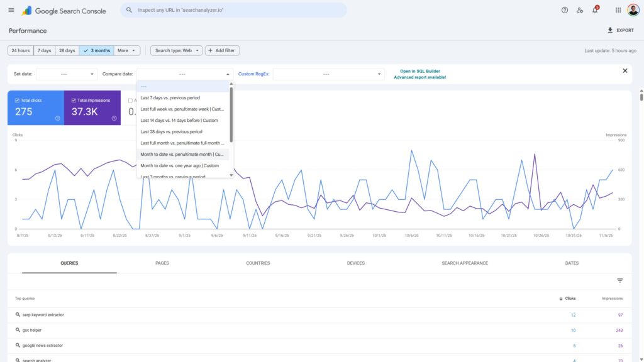This screenshot has height=362, width=644.
Task: Click the Export download button
Action: [620, 30]
